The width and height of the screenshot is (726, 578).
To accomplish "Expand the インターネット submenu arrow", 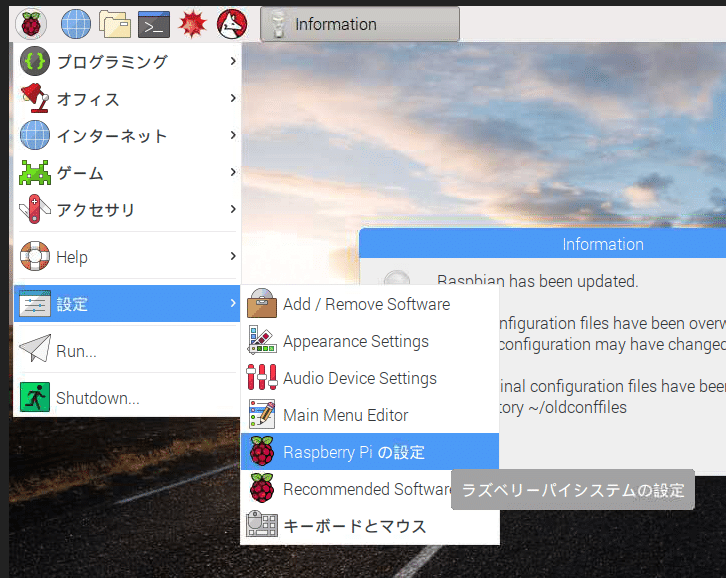I will pos(233,135).
